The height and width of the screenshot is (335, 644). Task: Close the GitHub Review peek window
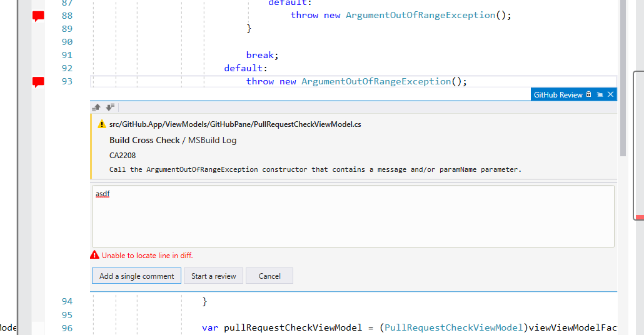pos(611,94)
